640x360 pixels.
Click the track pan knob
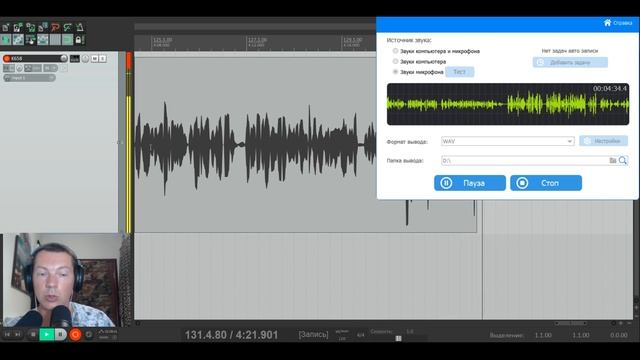click(x=85, y=58)
